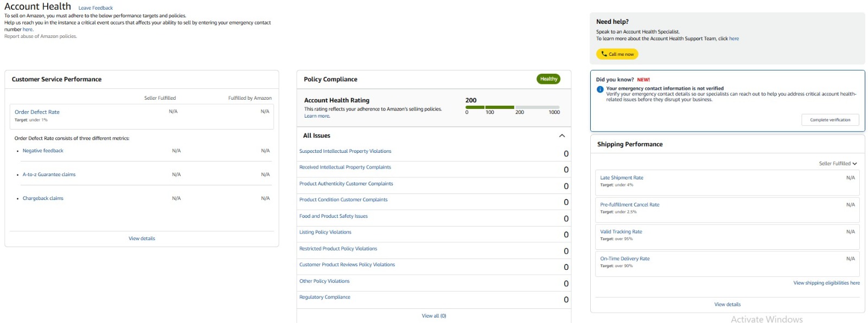Open Product Authenticity Customer Complaints
The width and height of the screenshot is (868, 323).
[346, 184]
